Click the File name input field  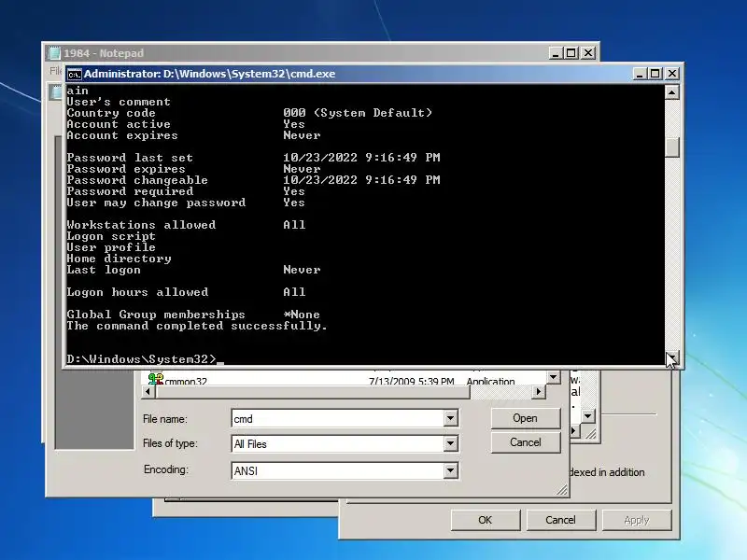pyautogui.click(x=338, y=418)
